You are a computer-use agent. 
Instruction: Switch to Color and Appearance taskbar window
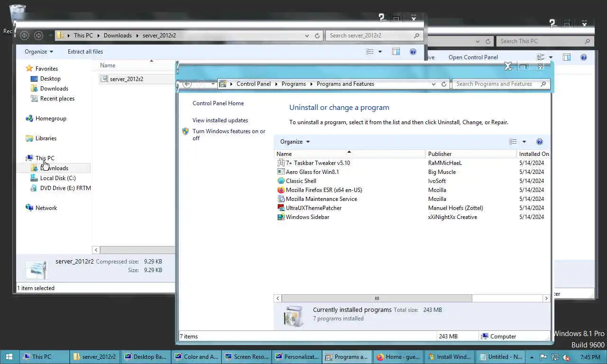tap(196, 357)
